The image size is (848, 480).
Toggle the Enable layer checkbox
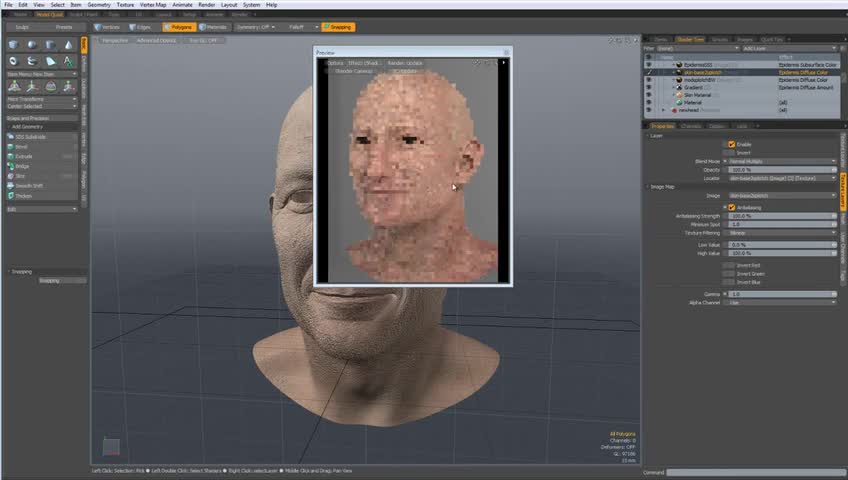click(731, 144)
